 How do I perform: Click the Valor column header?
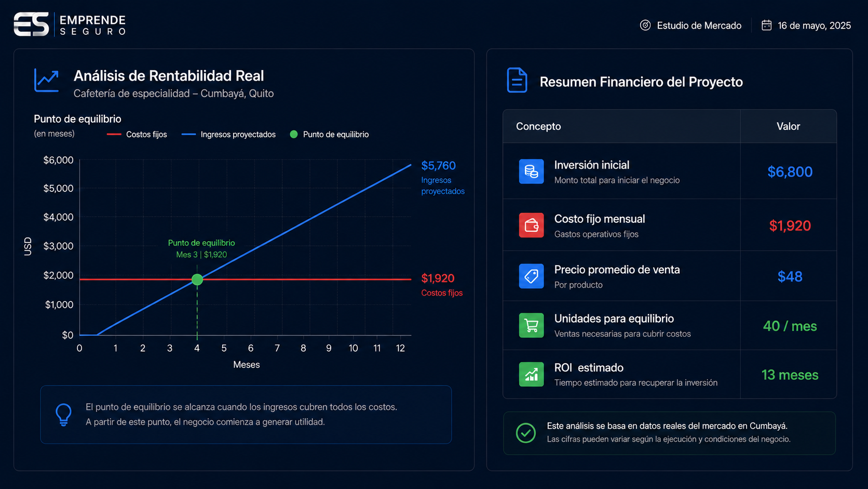788,126
